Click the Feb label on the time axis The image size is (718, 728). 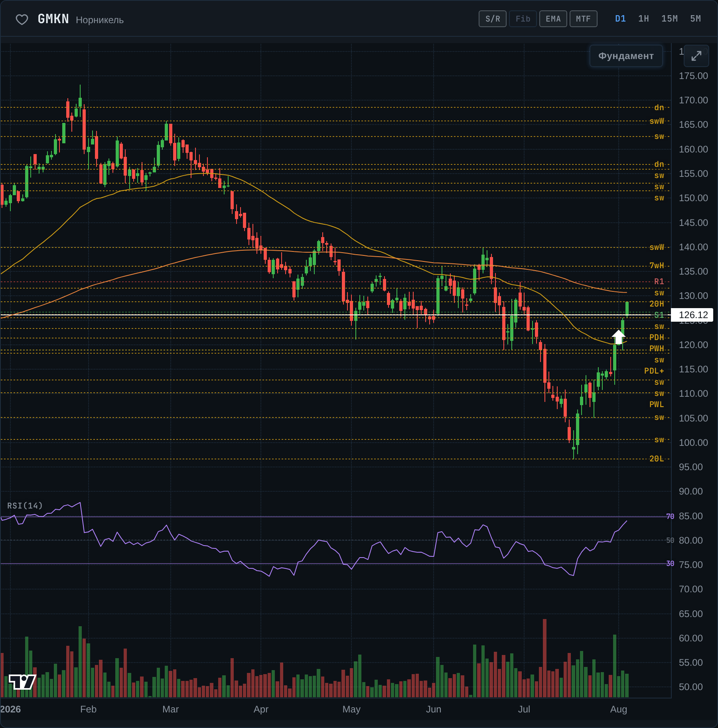[x=88, y=709]
